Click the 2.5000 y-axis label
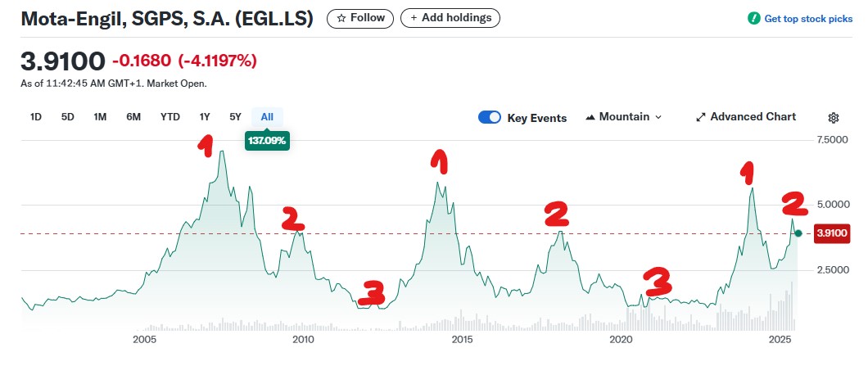The height and width of the screenshot is (366, 868). point(833,270)
